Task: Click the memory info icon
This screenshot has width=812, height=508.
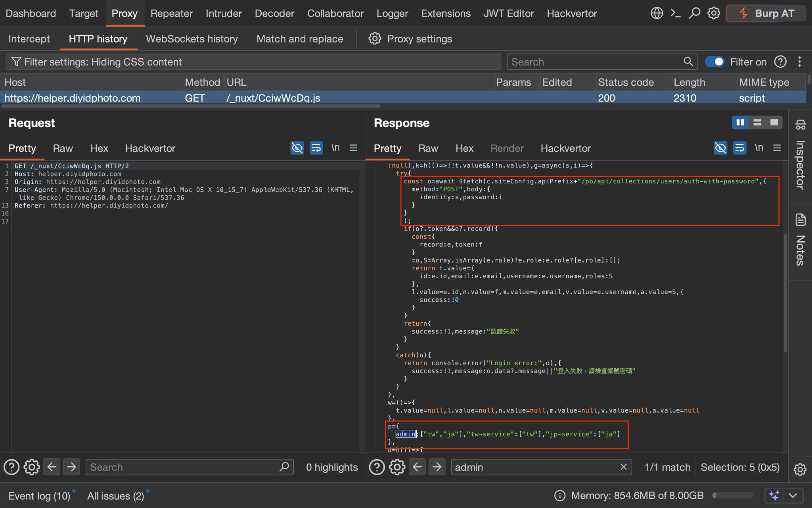Action: coord(560,495)
